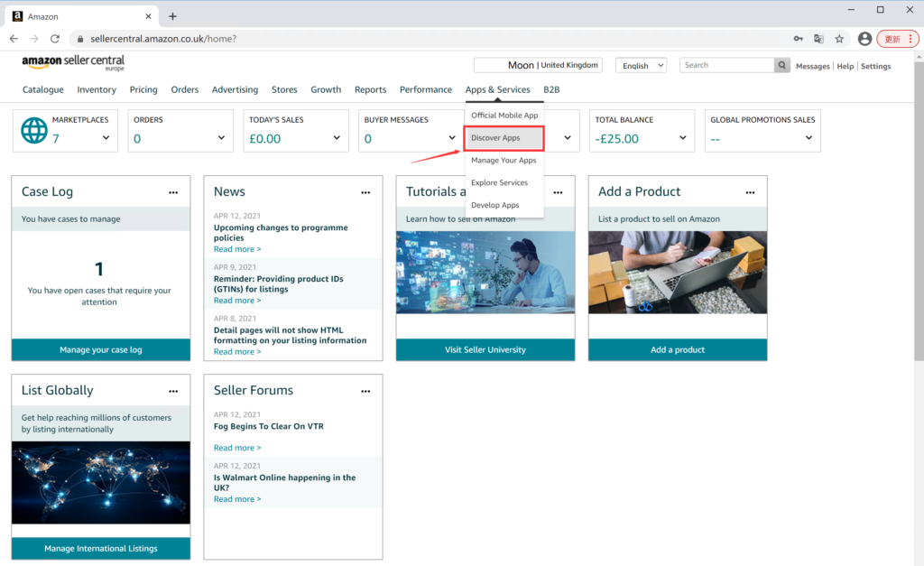Reload the Seller Central page

(x=55, y=39)
